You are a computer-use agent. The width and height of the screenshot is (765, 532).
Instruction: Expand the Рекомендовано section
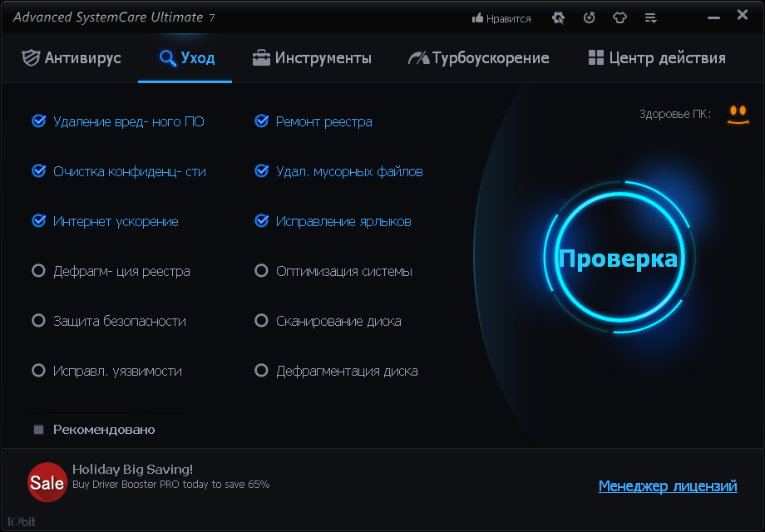coord(38,429)
